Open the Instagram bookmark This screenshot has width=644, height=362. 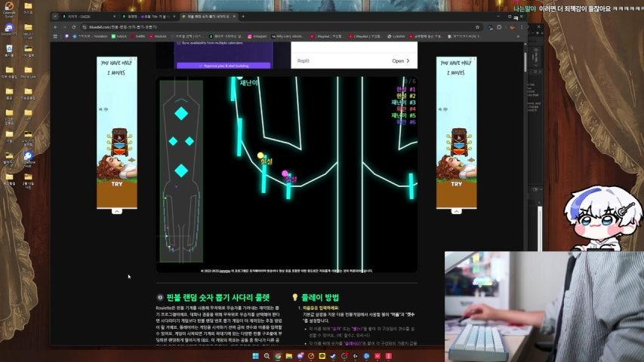258,36
